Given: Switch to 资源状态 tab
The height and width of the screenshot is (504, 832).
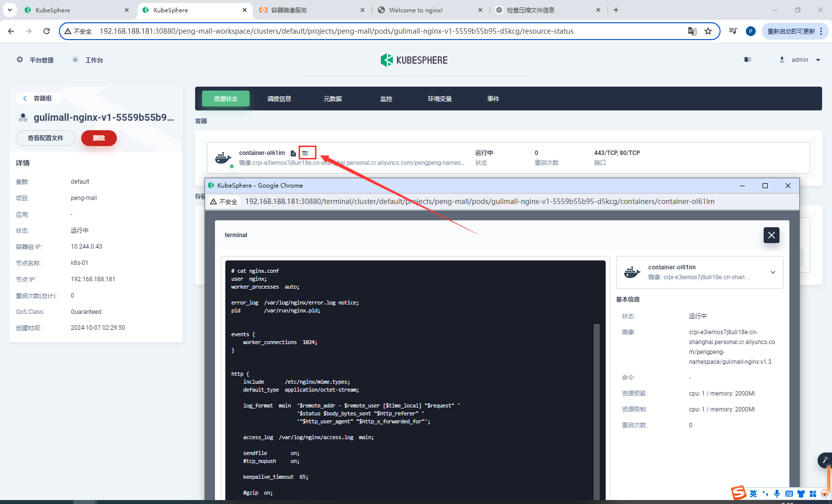Looking at the screenshot, I should coord(226,99).
